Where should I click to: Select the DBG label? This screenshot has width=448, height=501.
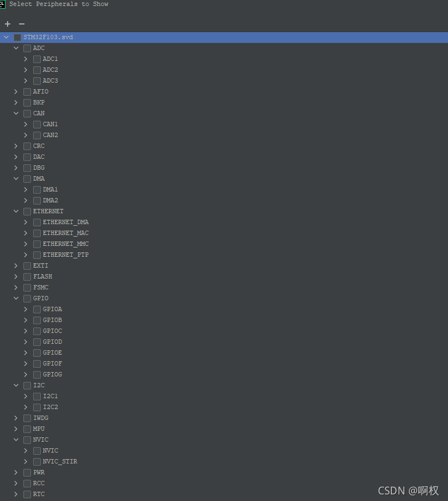pos(39,168)
